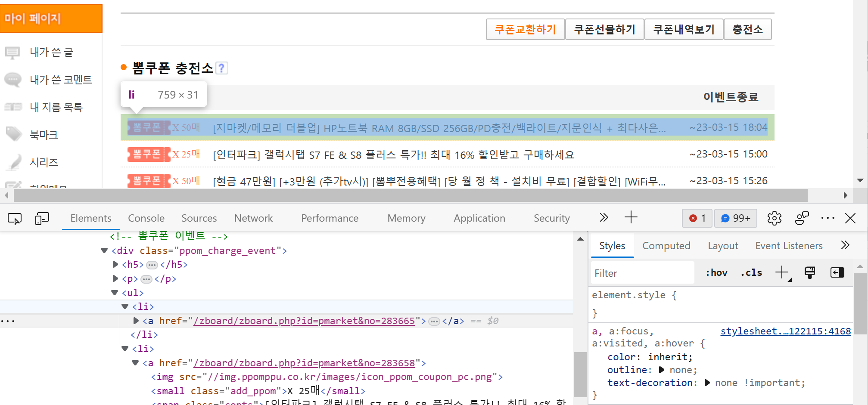Image resolution: width=868 pixels, height=405 pixels.
Task: Switch to the Event Listeners pane tab
Action: [789, 246]
